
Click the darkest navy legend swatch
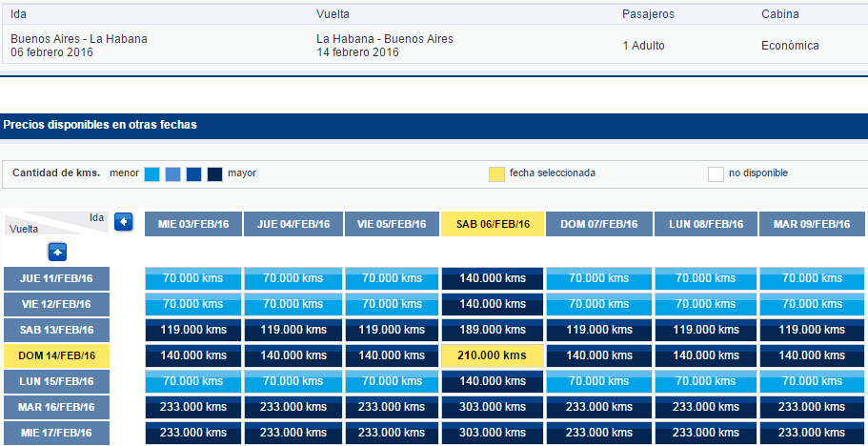click(214, 174)
